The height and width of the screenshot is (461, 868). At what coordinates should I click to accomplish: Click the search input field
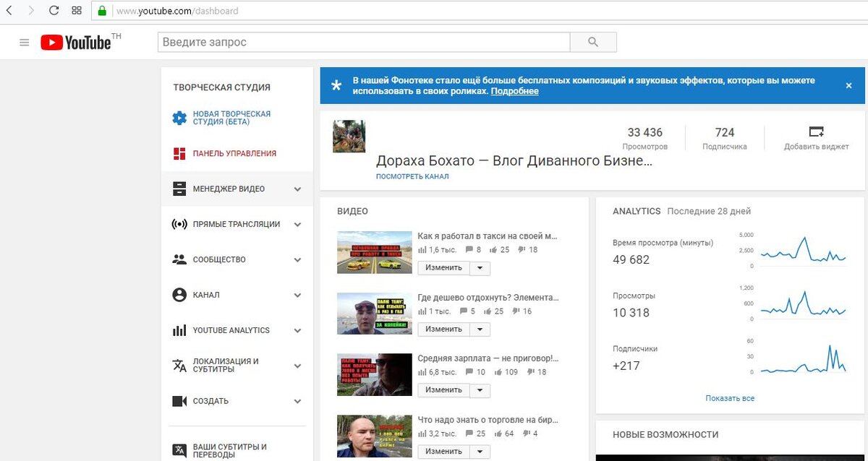pyautogui.click(x=364, y=42)
